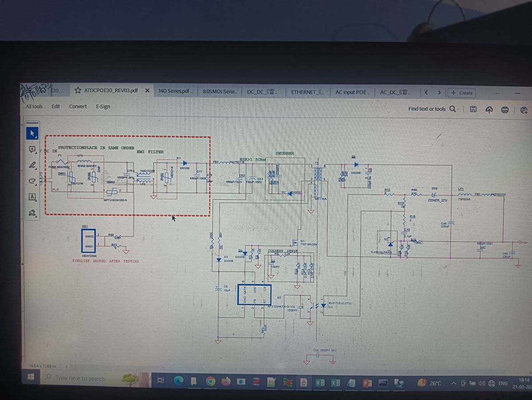The width and height of the screenshot is (532, 400).
Task: Click the HEATSINK HS1 block
Action: click(x=88, y=241)
